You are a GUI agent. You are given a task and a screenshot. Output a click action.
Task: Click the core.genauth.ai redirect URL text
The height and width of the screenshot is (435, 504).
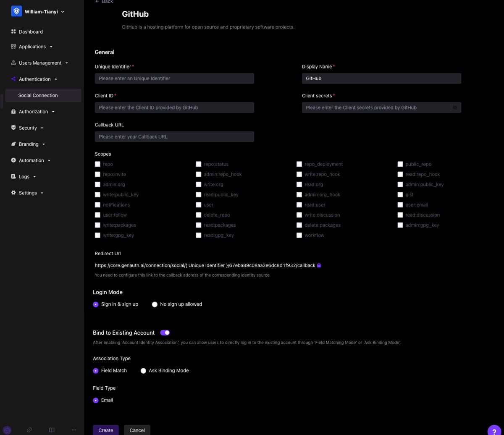(205, 265)
